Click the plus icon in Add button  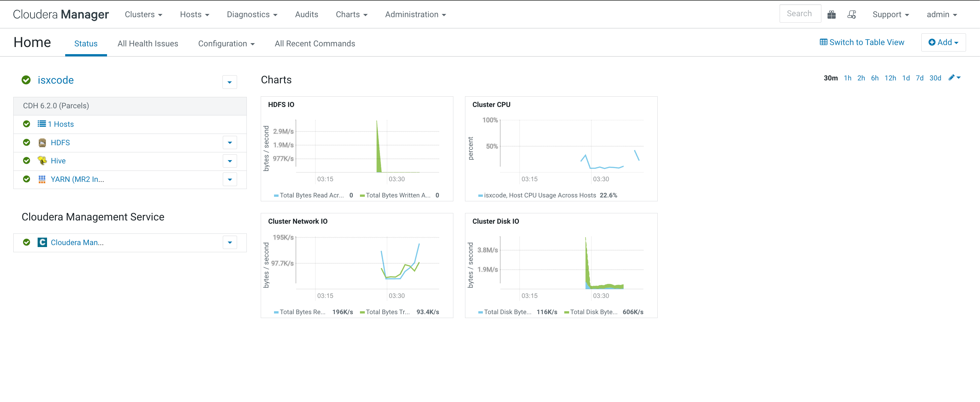click(932, 42)
